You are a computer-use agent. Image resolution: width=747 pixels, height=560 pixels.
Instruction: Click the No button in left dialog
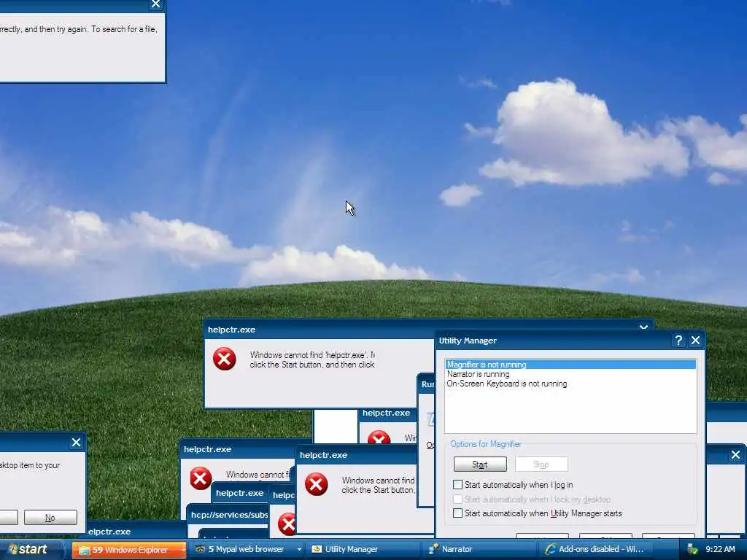(50, 518)
